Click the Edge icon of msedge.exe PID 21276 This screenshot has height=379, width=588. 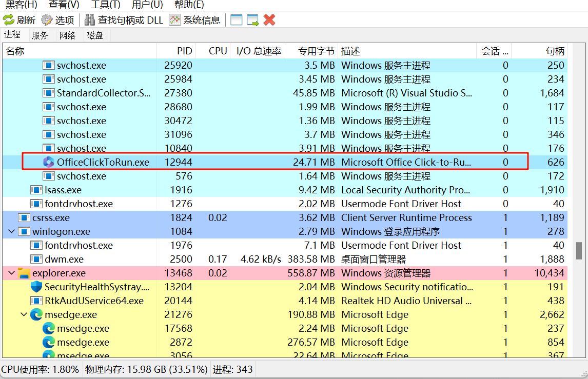(36, 314)
